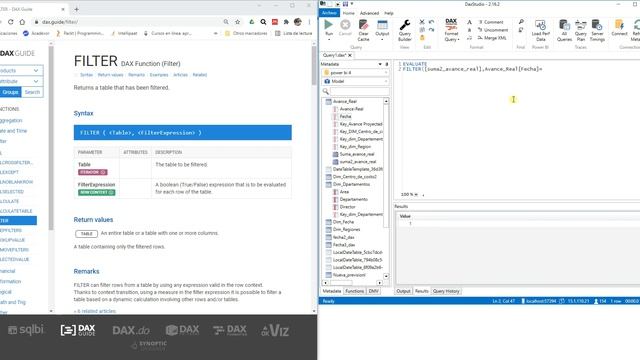Toggle the All Queries trace
640x360 pixels.
pyautogui.click(x=564, y=30)
